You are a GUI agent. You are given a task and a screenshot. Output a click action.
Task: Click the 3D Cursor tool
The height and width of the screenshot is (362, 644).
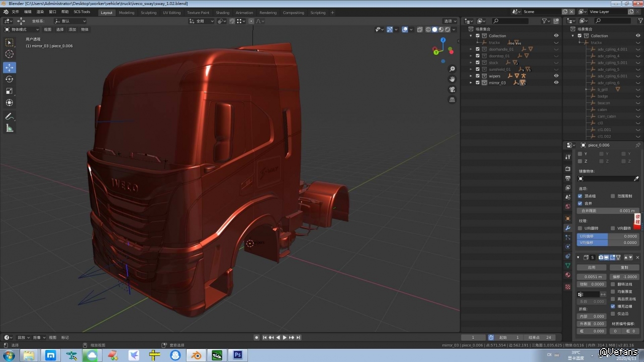point(10,54)
